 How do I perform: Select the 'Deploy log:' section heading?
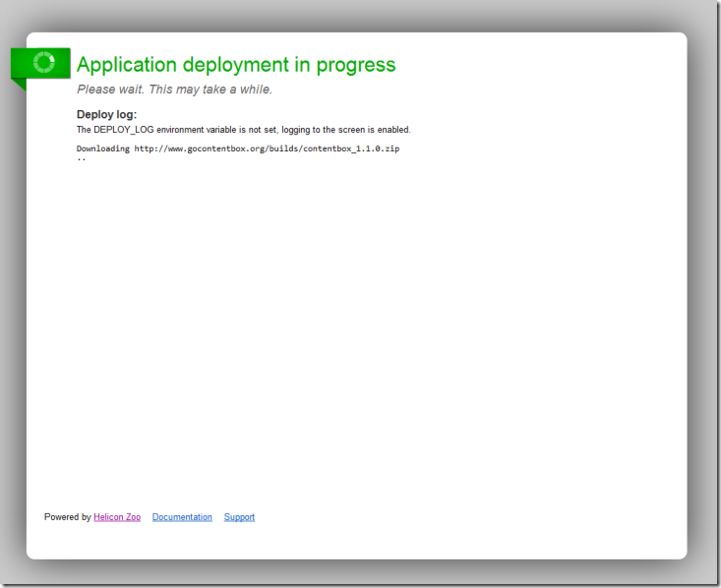pos(106,115)
